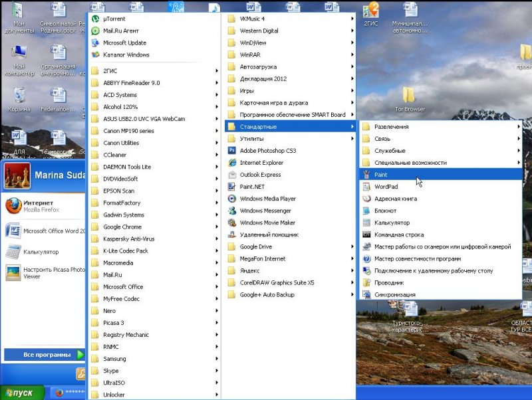Click the Firefox taskbar button
Image resolution: width=532 pixels, height=400 pixels.
pyautogui.click(x=68, y=393)
